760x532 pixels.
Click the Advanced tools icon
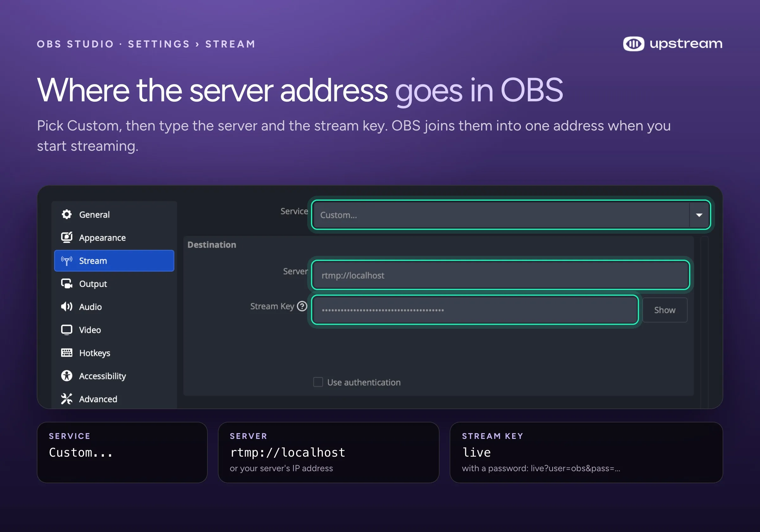point(66,399)
